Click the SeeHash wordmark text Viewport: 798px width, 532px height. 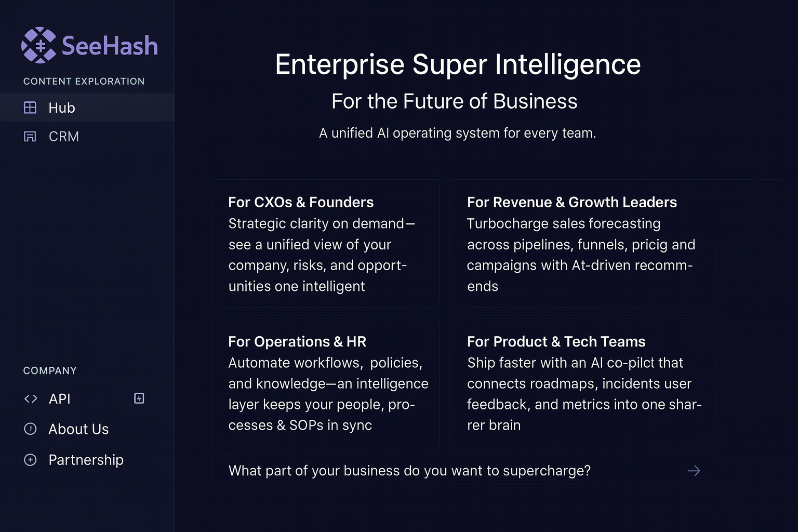110,46
